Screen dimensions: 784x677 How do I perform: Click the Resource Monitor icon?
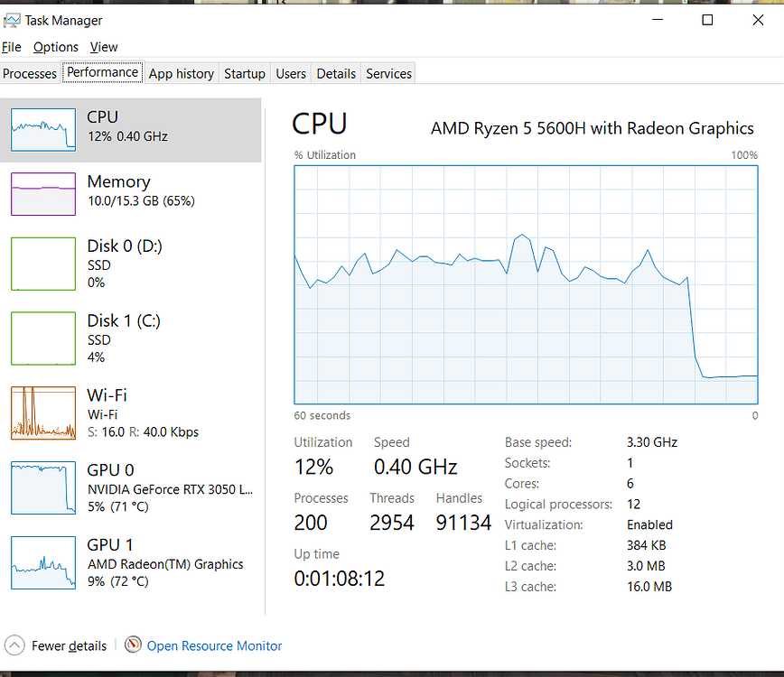[134, 645]
